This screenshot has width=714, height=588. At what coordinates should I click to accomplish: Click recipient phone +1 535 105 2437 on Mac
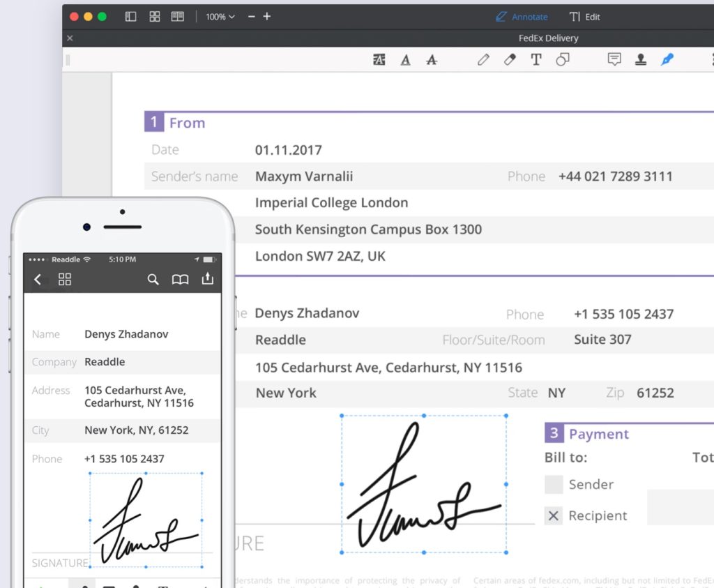pos(624,315)
